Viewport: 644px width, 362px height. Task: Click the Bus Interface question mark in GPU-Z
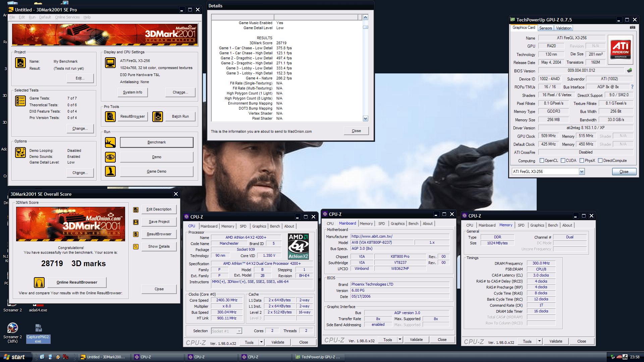[x=632, y=87]
